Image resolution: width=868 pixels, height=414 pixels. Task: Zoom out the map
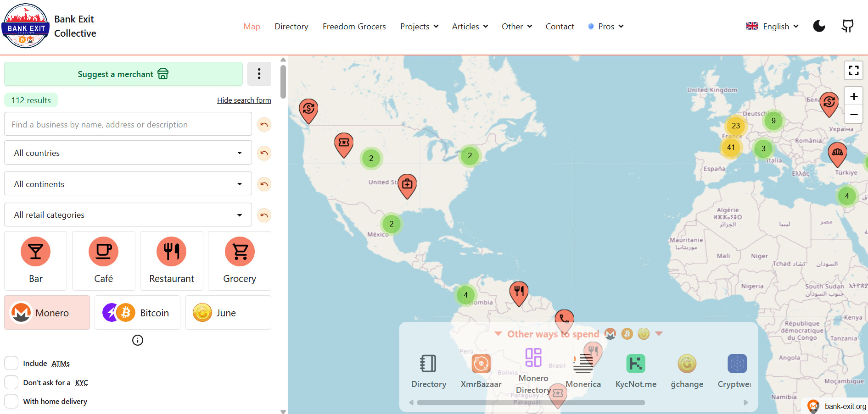coord(853,114)
